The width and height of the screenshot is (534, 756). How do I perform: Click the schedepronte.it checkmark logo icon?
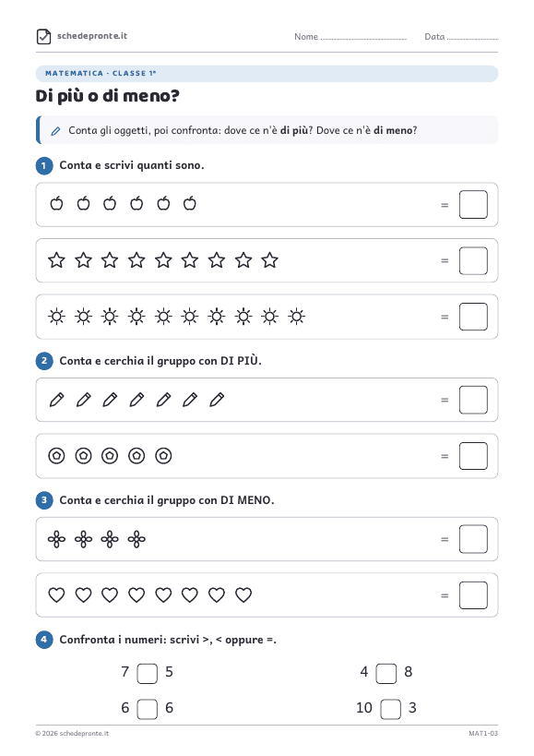(44, 37)
